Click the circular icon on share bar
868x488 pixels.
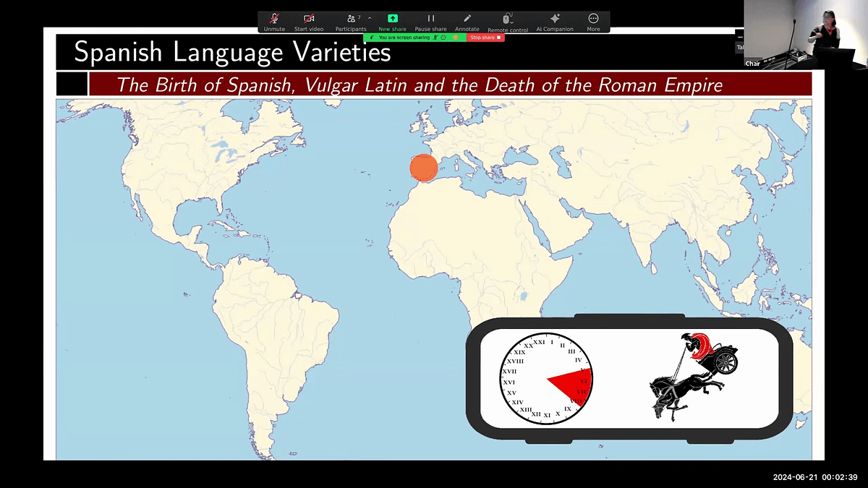[x=443, y=37]
